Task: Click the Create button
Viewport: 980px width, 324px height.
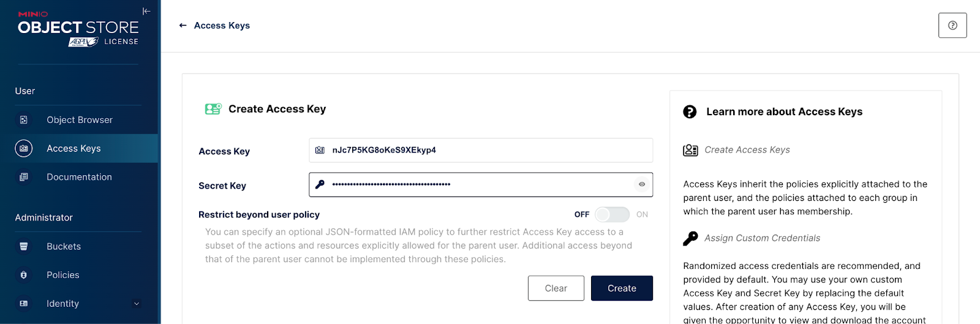Action: (622, 288)
